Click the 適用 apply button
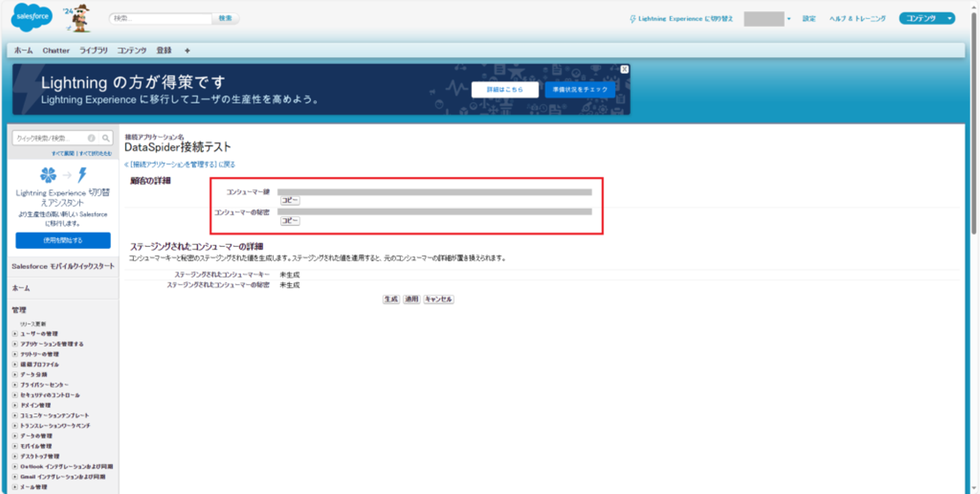 (x=411, y=299)
